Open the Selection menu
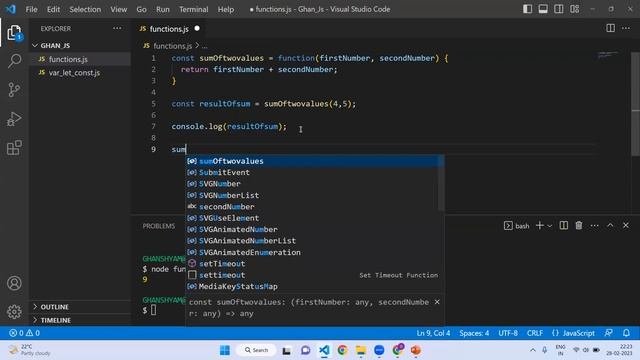Image resolution: width=640 pixels, height=360 pixels. tap(85, 9)
